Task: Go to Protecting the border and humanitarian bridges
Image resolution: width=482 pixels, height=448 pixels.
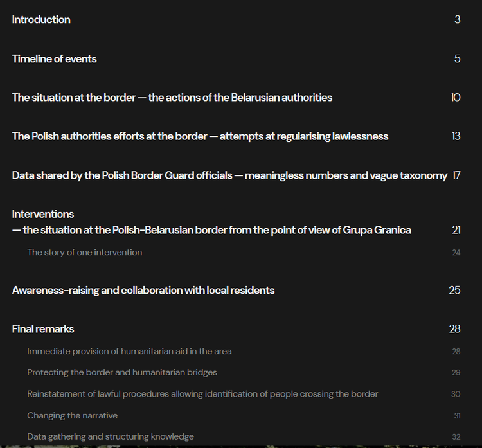Action: [122, 372]
